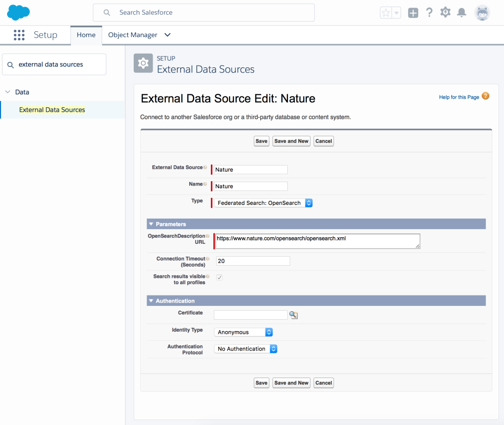Click the global actions plus icon
This screenshot has height=425, width=504.
coord(413,13)
